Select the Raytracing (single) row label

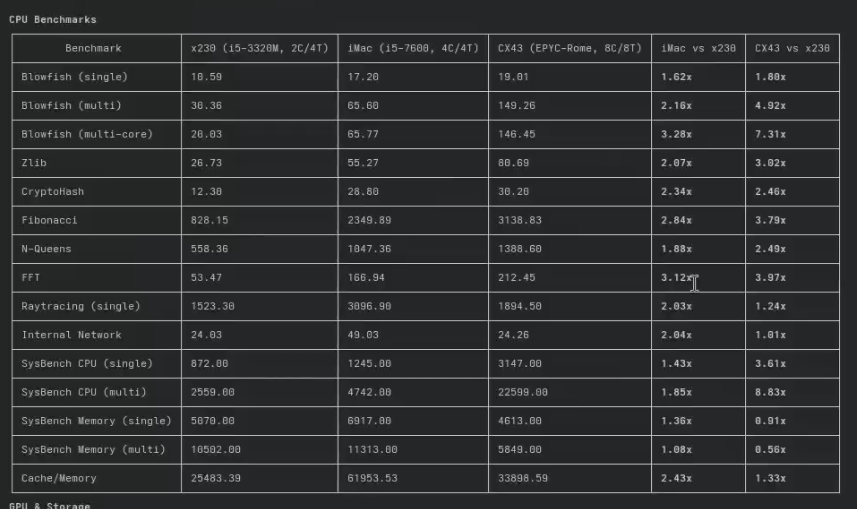(81, 306)
